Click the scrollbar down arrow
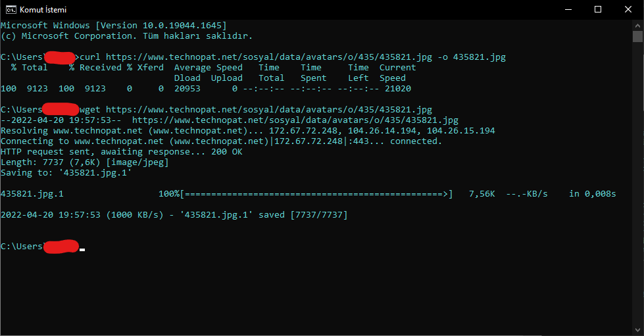The image size is (644, 336). coord(637,330)
